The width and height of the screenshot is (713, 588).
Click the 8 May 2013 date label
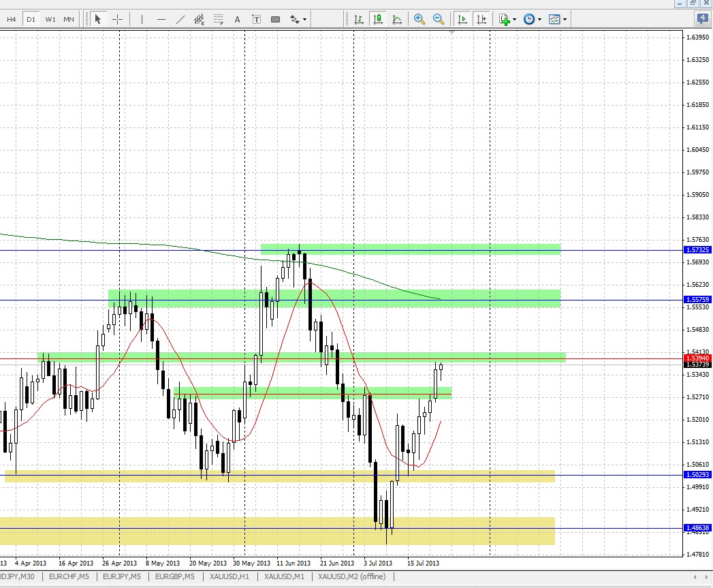[x=163, y=563]
